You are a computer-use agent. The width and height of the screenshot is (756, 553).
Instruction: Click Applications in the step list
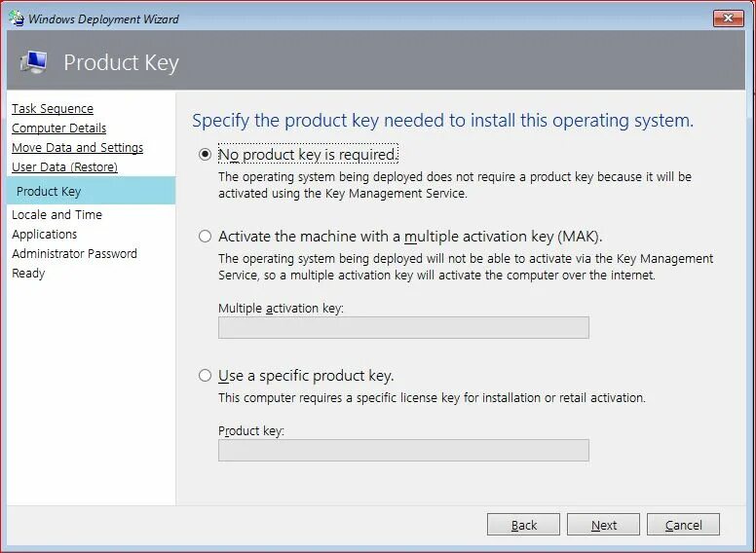click(x=44, y=234)
